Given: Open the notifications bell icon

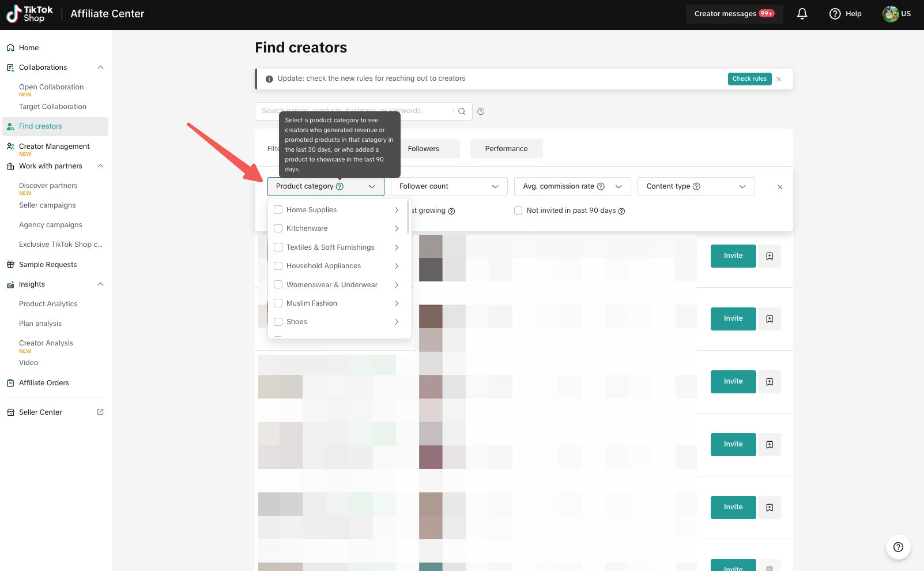Looking at the screenshot, I should click(x=802, y=14).
